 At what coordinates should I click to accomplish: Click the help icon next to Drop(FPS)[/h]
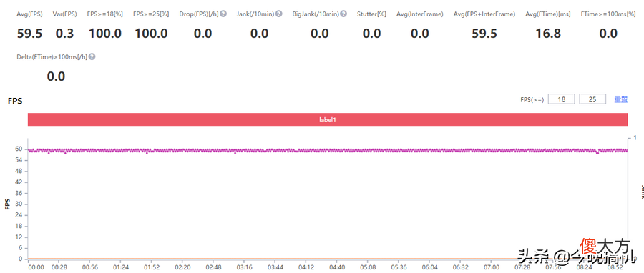223,14
